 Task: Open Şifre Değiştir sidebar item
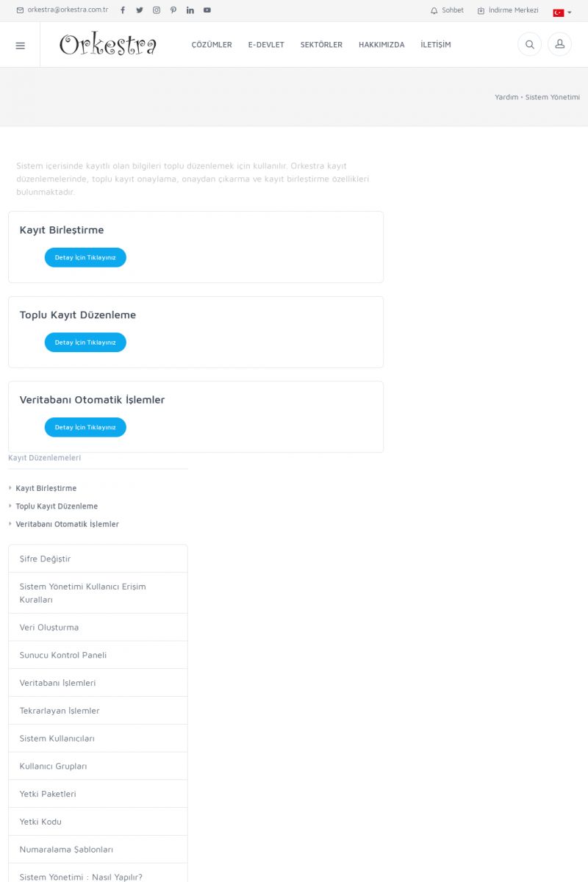(x=46, y=559)
